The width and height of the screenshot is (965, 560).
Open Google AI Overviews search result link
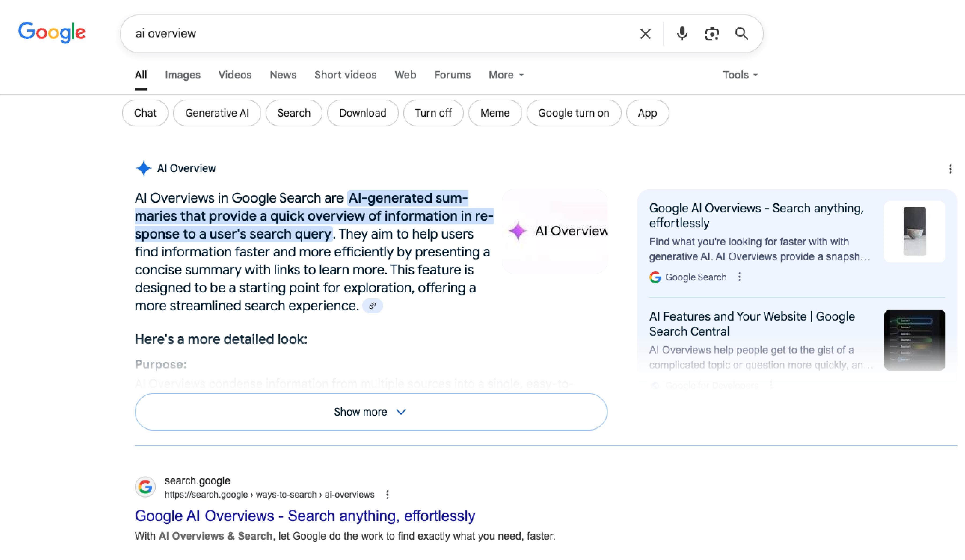click(x=305, y=516)
